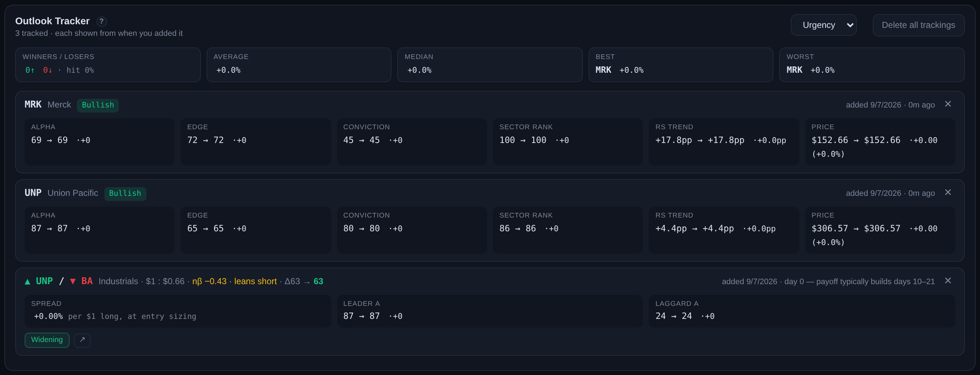Click the green up-triangle UNP ticker

(x=39, y=281)
